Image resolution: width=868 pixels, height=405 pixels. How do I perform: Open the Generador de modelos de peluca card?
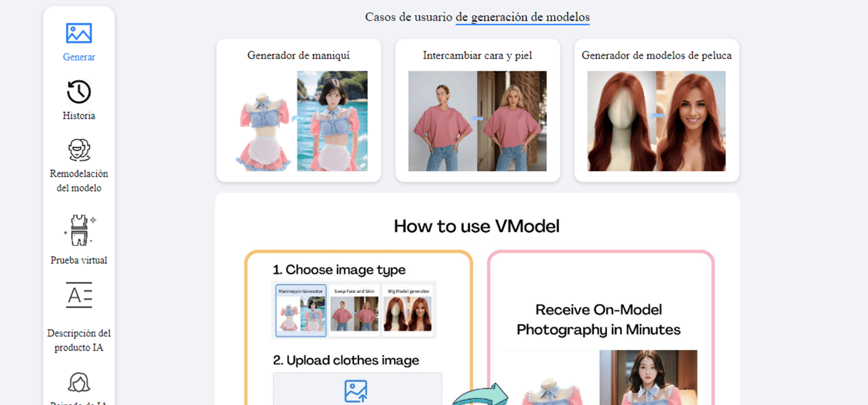pyautogui.click(x=656, y=111)
